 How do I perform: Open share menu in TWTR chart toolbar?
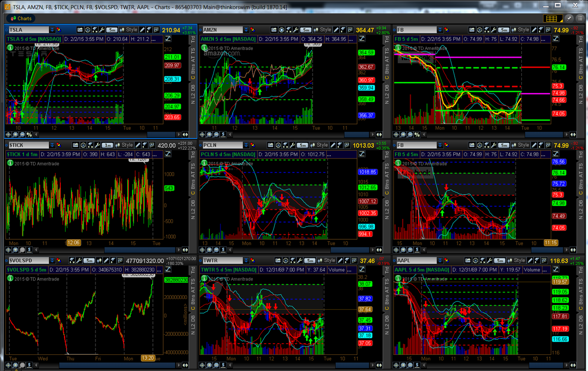(278, 261)
